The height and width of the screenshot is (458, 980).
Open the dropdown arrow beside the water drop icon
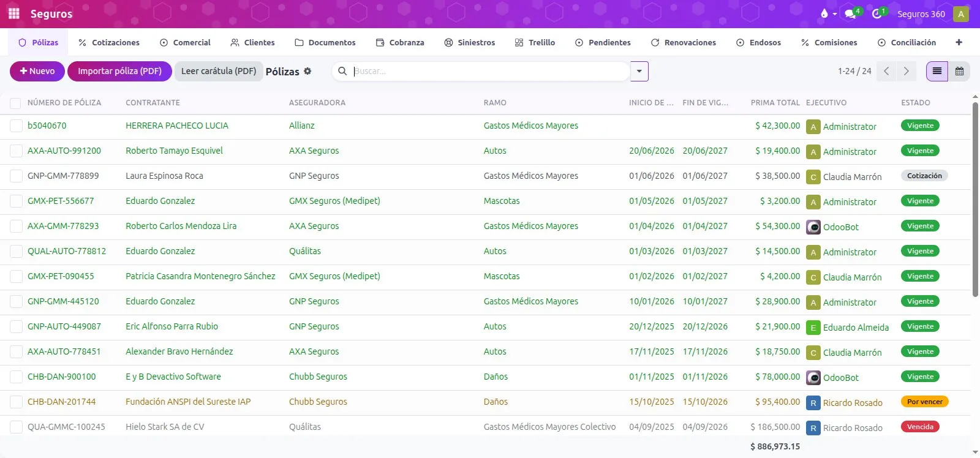pos(834,14)
